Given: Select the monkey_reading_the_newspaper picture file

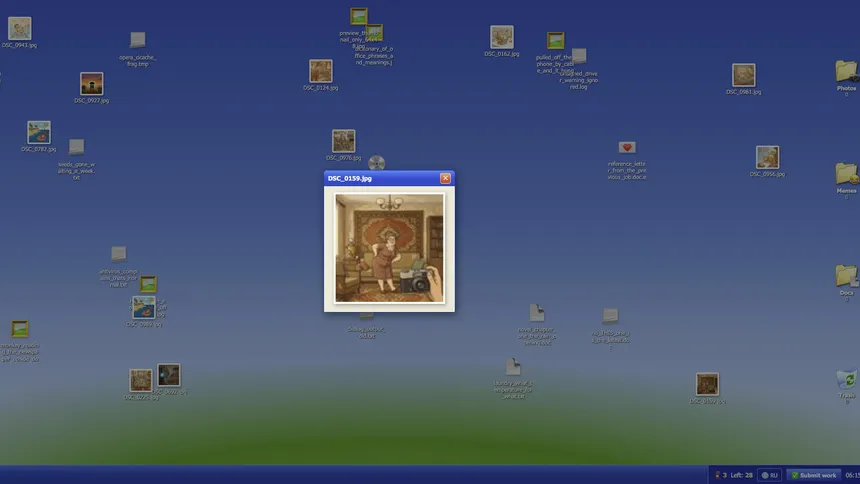Looking at the screenshot, I should [x=20, y=329].
